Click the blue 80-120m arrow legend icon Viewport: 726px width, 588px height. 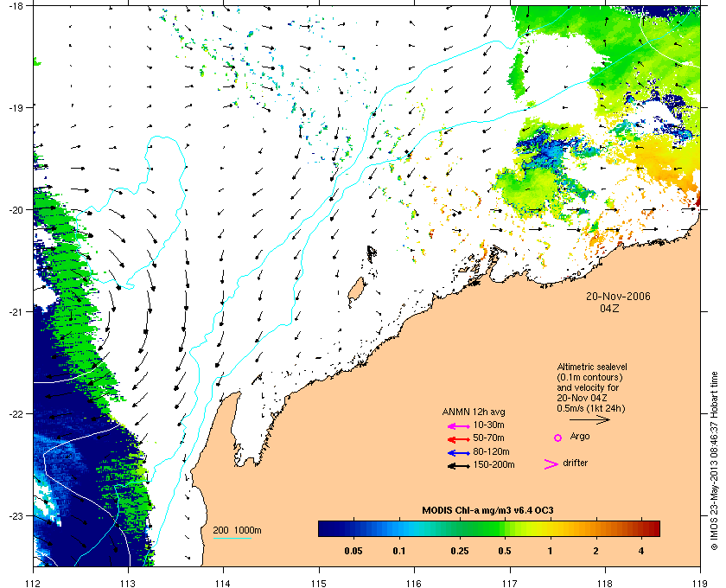click(459, 453)
